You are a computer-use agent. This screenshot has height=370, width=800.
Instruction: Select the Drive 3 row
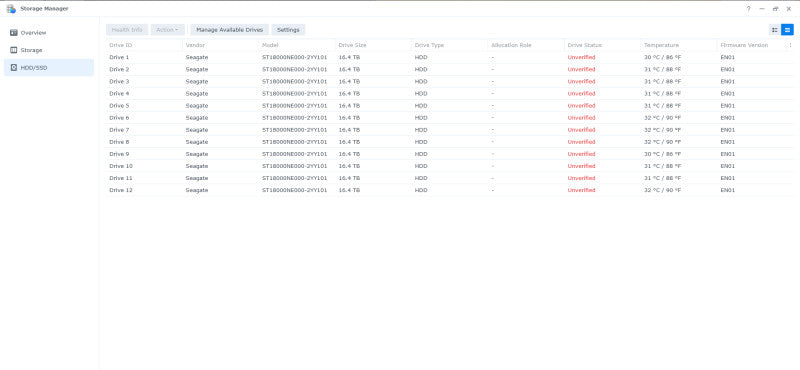(x=449, y=82)
